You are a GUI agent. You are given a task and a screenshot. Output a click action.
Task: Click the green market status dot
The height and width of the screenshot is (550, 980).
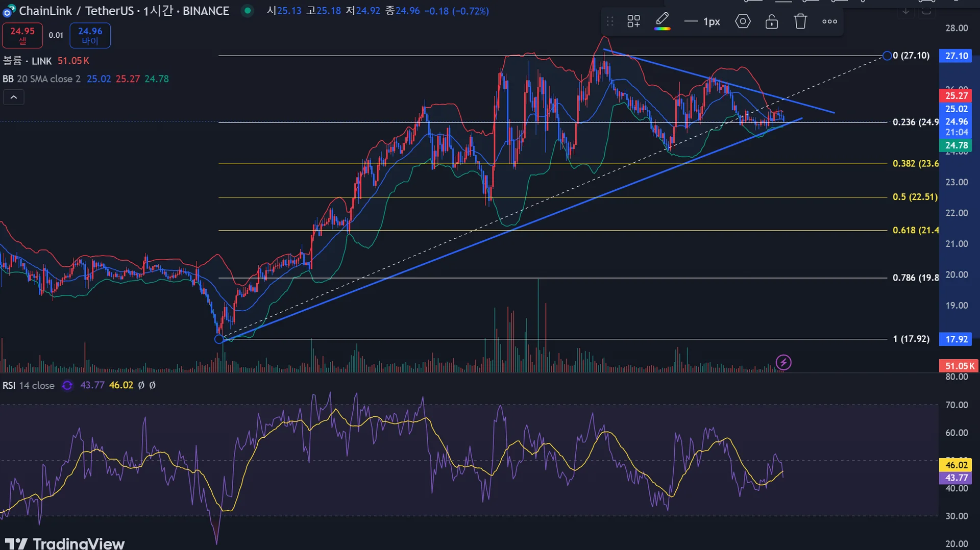tap(248, 10)
